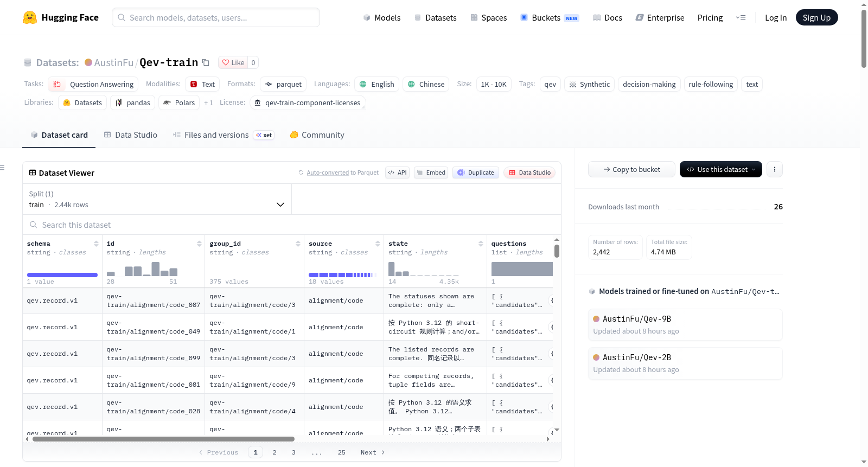Open Spaces in the top navigation
The width and height of the screenshot is (868, 467).
489,17
